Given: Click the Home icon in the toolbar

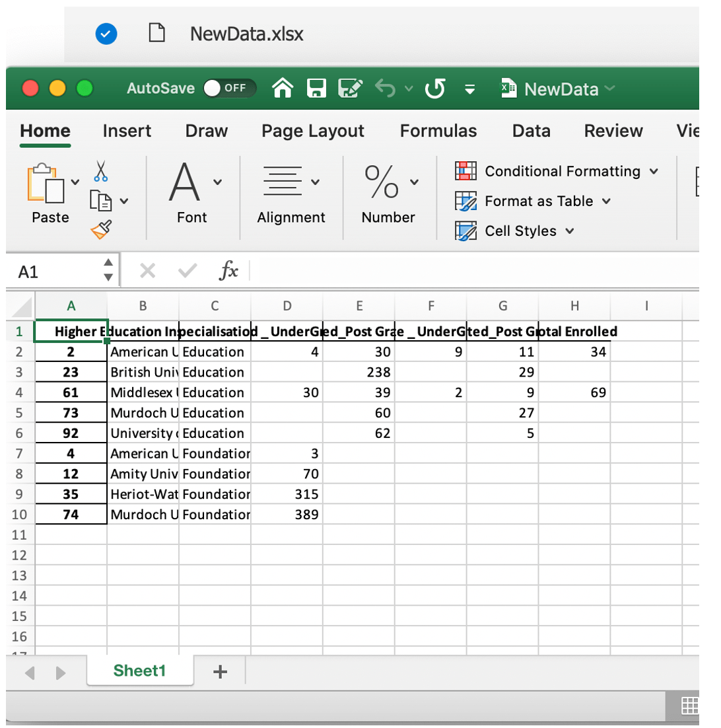Looking at the screenshot, I should coord(283,89).
